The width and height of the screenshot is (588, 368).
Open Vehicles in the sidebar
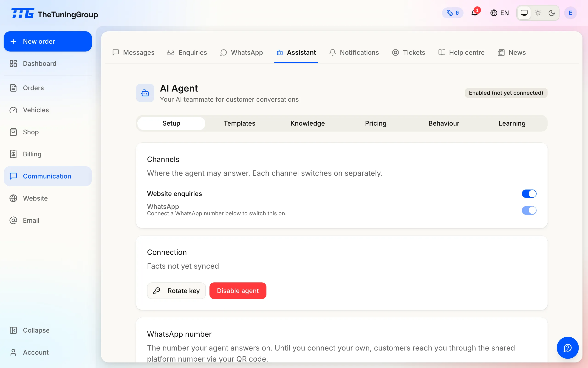tap(48, 110)
